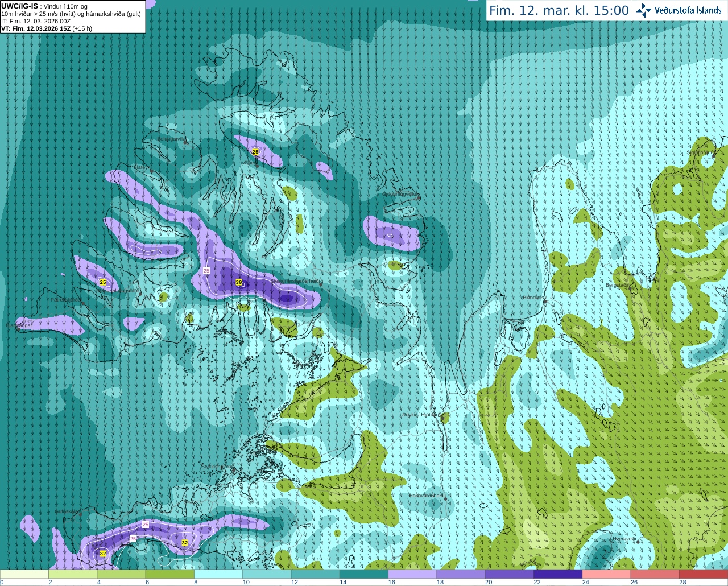Click the VT: Fim. 12.03.2026 15Z line
728x586 pixels.
(x=47, y=28)
